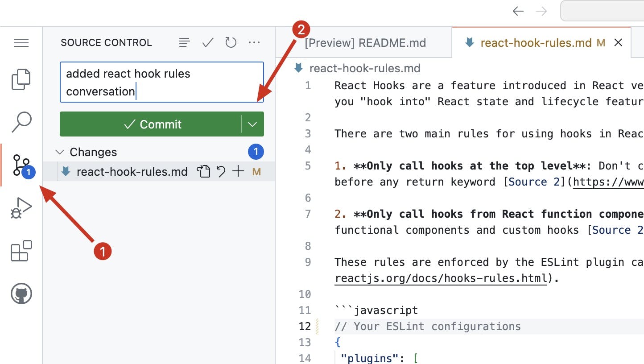Click the green Commit button
Screen dimensions: 644x364
pos(151,124)
